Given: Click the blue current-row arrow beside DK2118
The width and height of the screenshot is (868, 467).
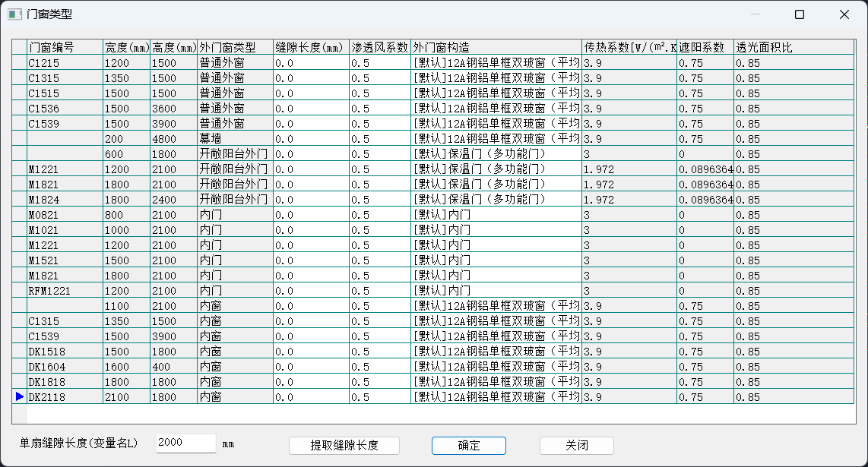Looking at the screenshot, I should pos(19,396).
